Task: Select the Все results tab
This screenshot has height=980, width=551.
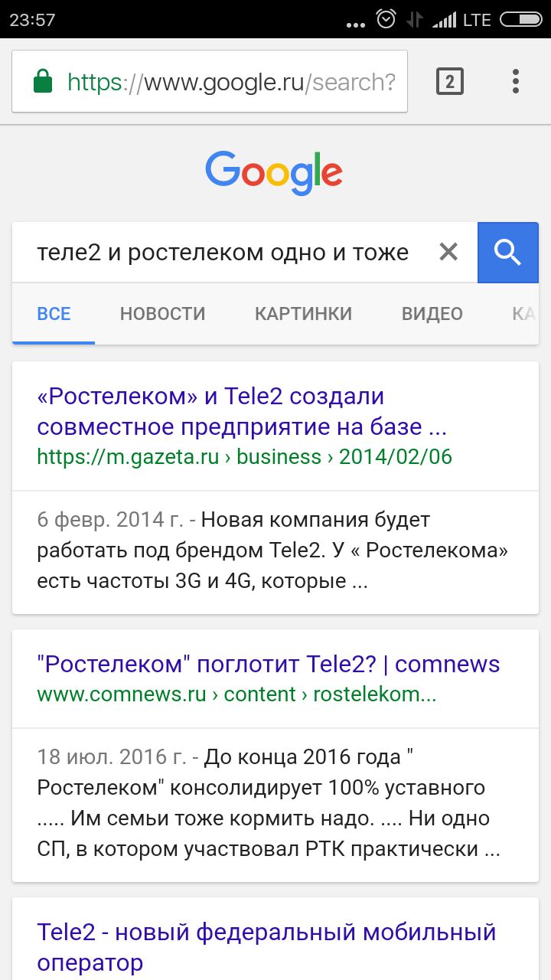Action: [x=54, y=314]
